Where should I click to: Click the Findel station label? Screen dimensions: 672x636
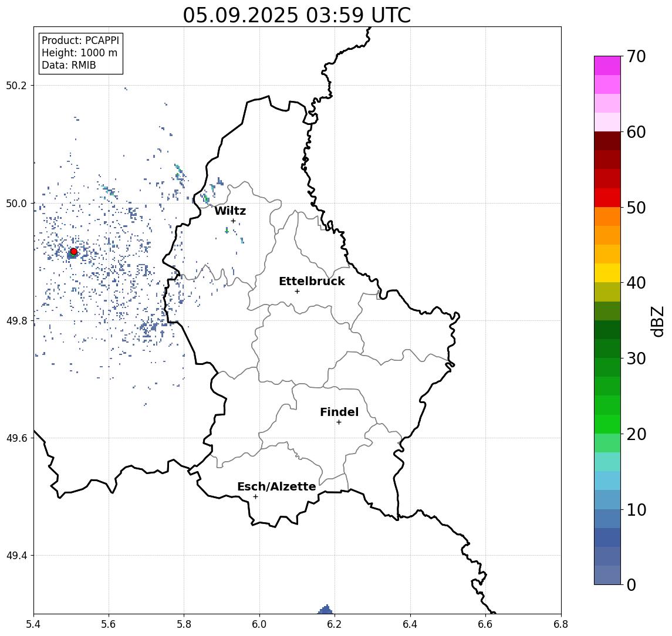point(339,412)
